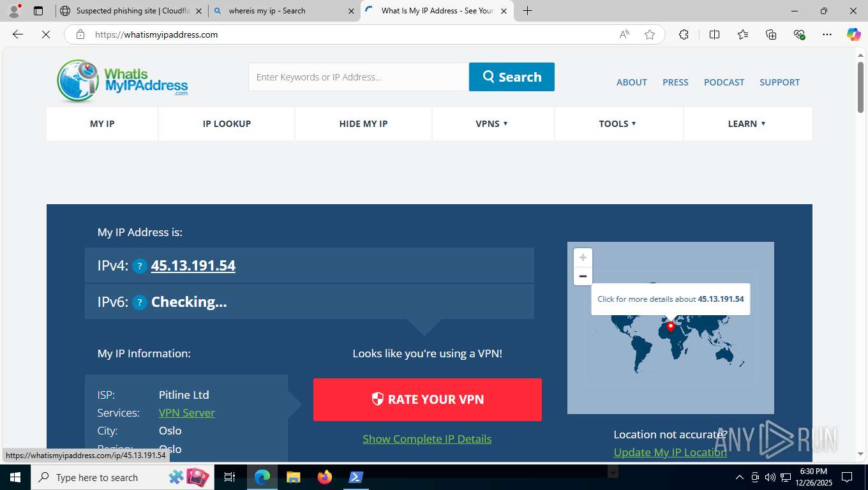Click the blue Search button

512,77
